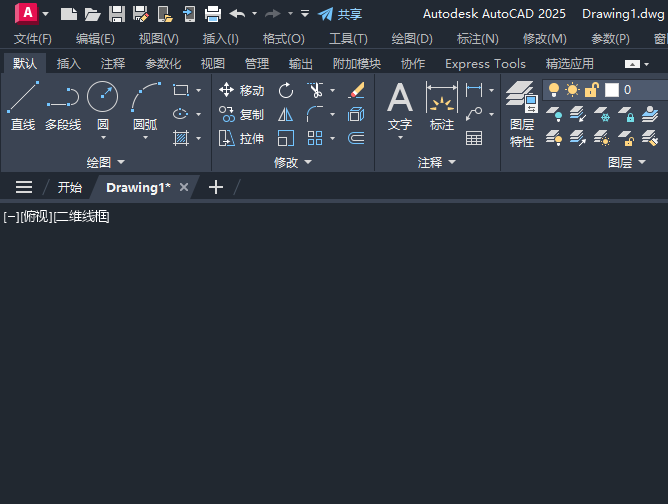Activate the Move (移动) tool
This screenshot has height=504, width=668.
tap(241, 90)
